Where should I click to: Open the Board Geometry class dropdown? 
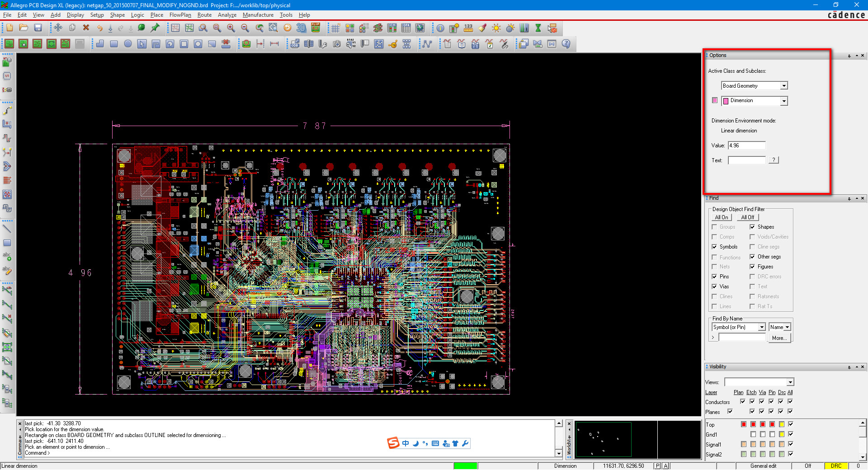[755, 86]
